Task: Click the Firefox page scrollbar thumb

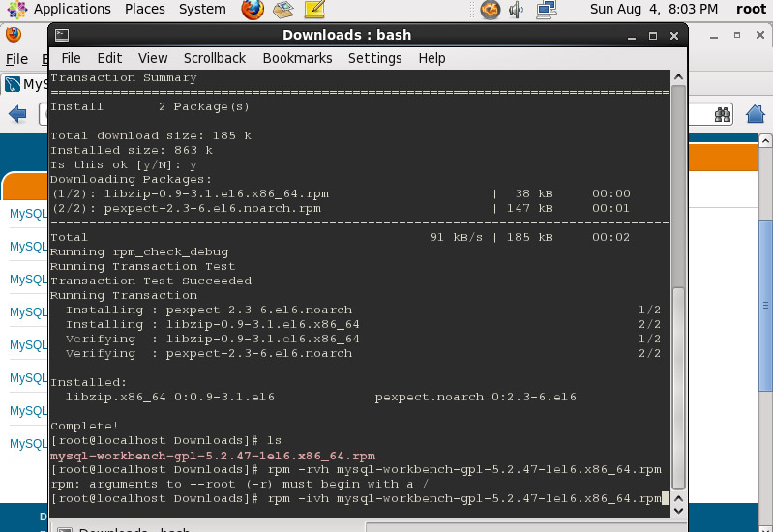Action: 765,306
